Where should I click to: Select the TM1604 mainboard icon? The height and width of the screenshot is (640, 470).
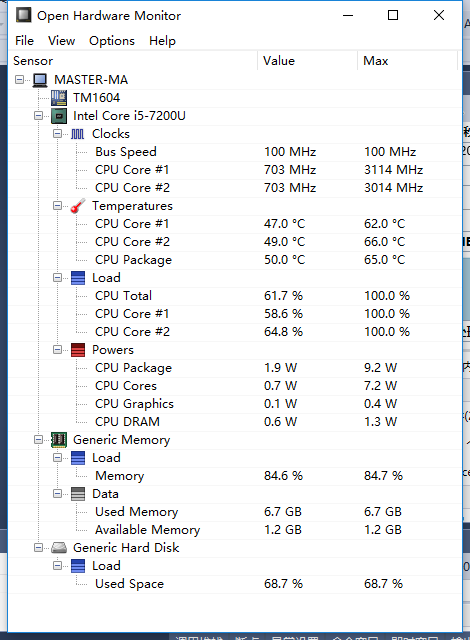click(x=59, y=98)
